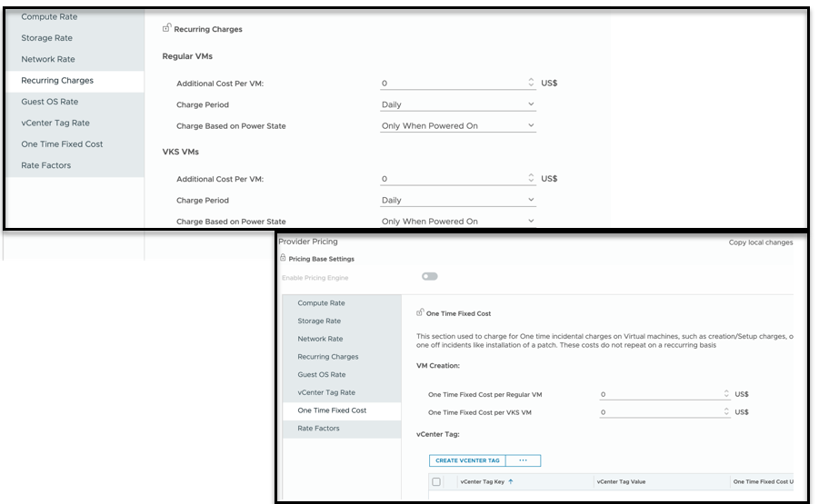Image resolution: width=819 pixels, height=504 pixels.
Task: Open Rate Factors in Provider Pricing window sidebar
Action: click(x=318, y=428)
